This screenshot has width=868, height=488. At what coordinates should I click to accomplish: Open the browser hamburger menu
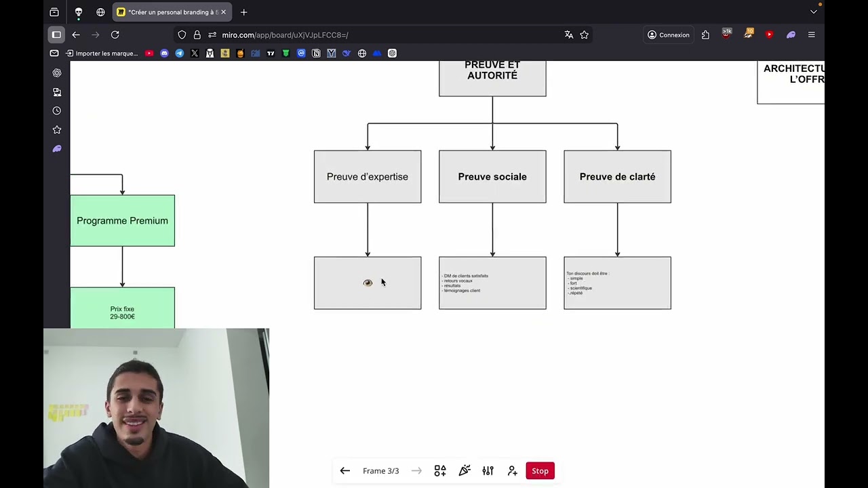(812, 35)
